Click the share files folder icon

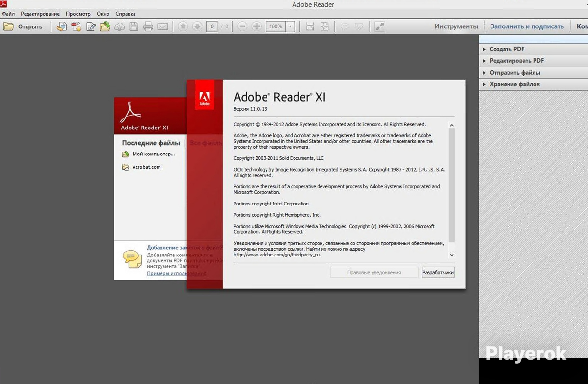point(105,26)
